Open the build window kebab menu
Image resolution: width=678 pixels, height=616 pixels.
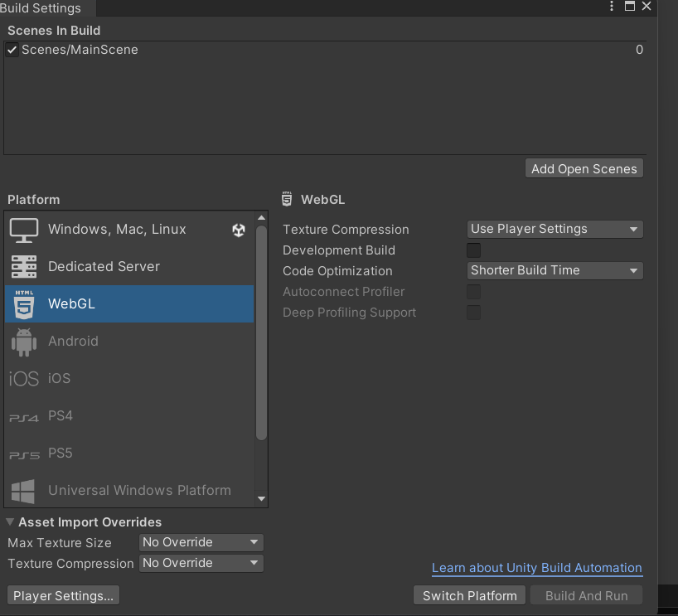613,7
